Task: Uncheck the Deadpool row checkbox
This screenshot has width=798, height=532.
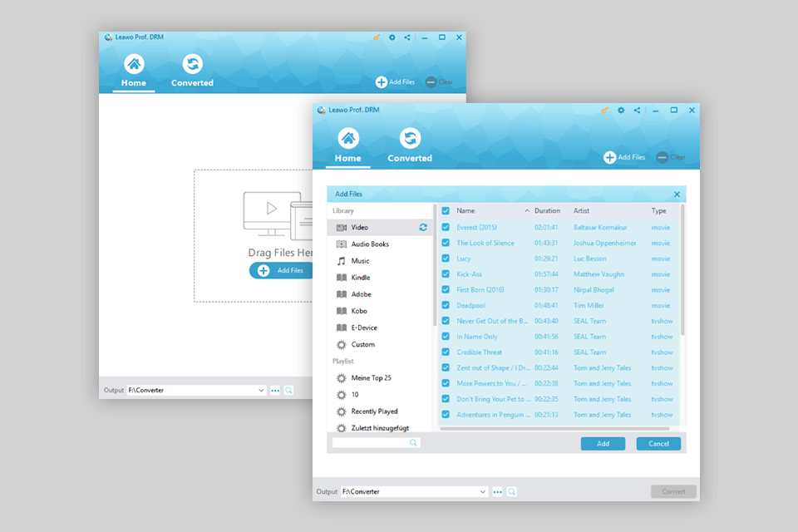Action: tap(446, 305)
